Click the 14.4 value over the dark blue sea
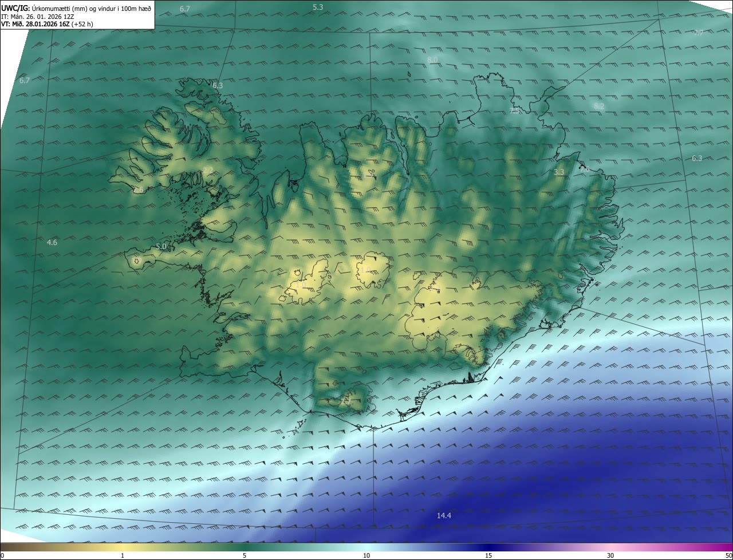Viewport: 733px width, 560px height. (444, 516)
